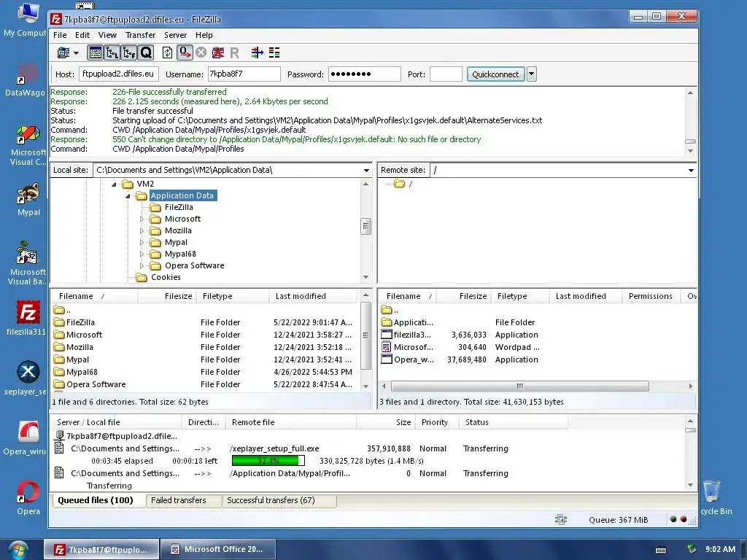Click the Username input field
Viewport: 747px width, 560px height.
pyautogui.click(x=244, y=74)
